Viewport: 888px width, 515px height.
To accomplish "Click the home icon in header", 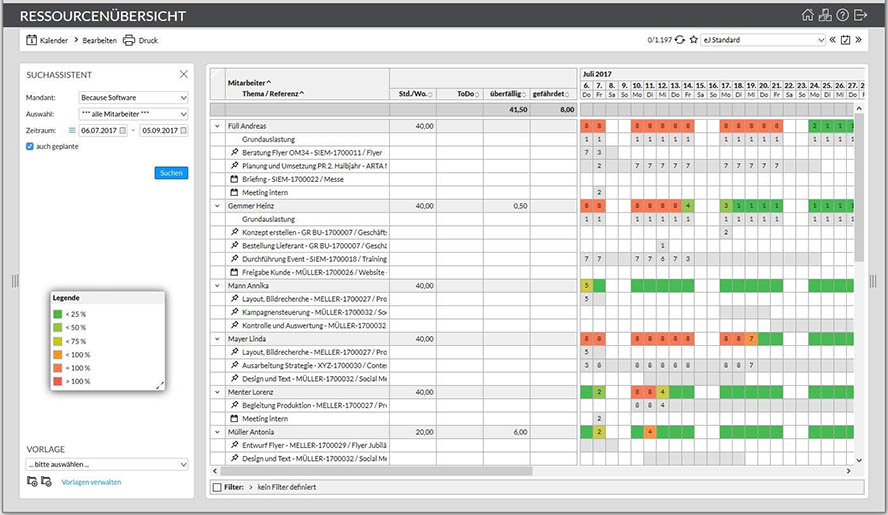I will coord(808,15).
